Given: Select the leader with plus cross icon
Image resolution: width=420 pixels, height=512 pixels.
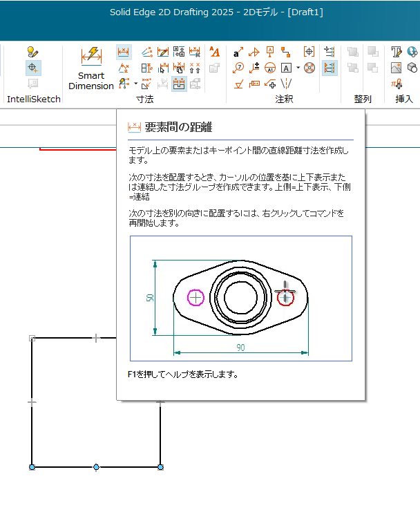Looking at the screenshot, I should (270, 84).
